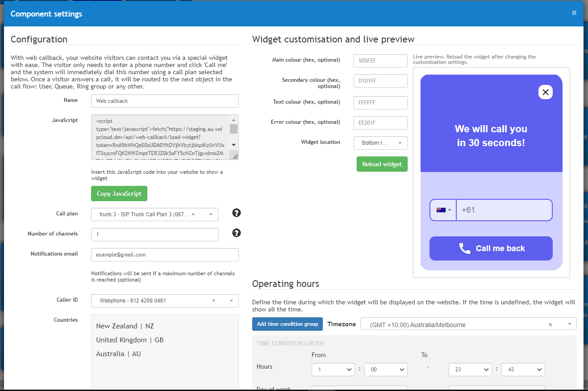Open the To hours dropdown
588x391 pixels.
tap(470, 370)
